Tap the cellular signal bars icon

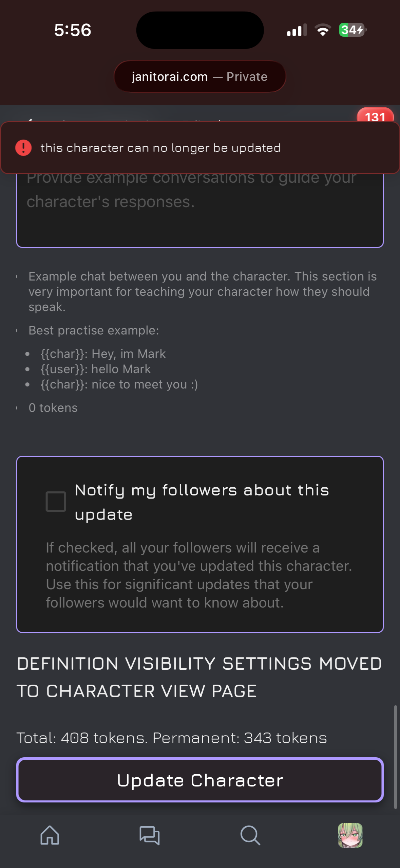coord(297,30)
